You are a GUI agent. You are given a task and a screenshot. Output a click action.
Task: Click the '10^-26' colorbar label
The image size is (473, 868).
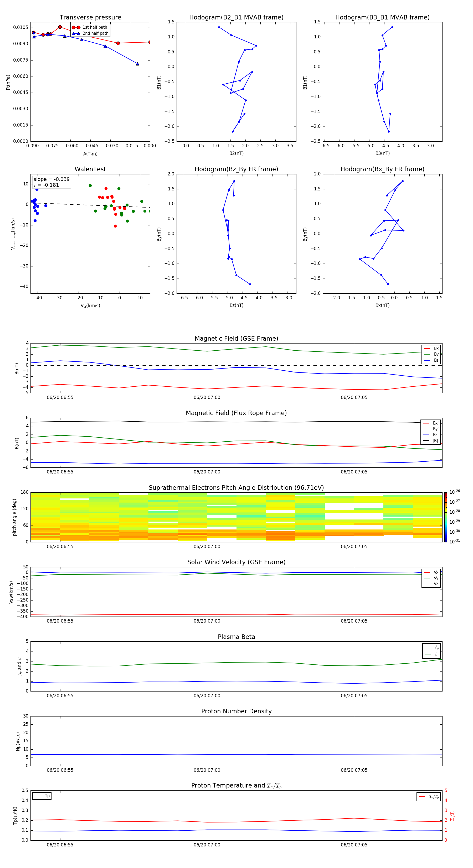coord(455,492)
